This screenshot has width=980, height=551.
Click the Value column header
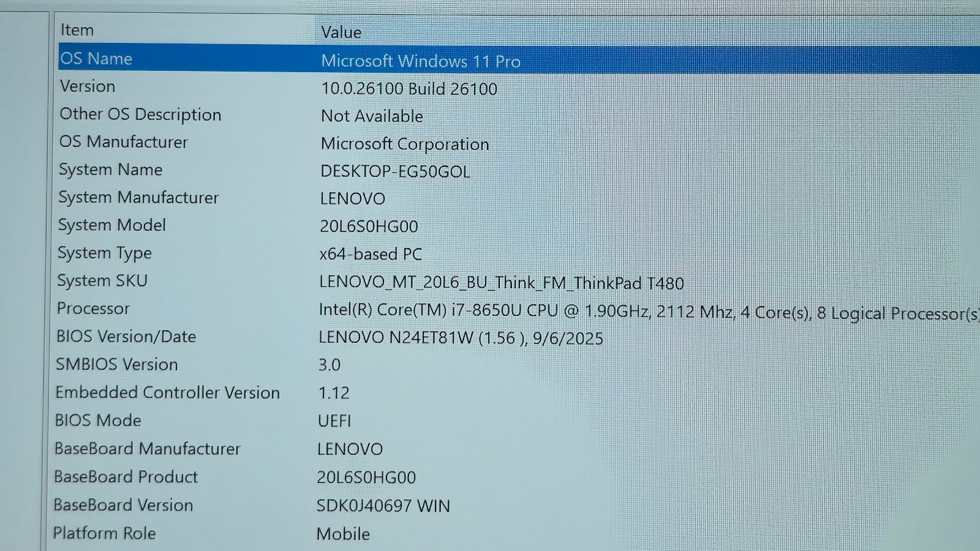[x=341, y=32]
